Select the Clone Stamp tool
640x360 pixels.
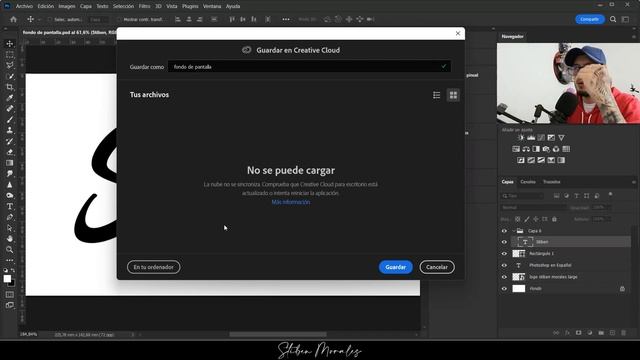pyautogui.click(x=10, y=130)
